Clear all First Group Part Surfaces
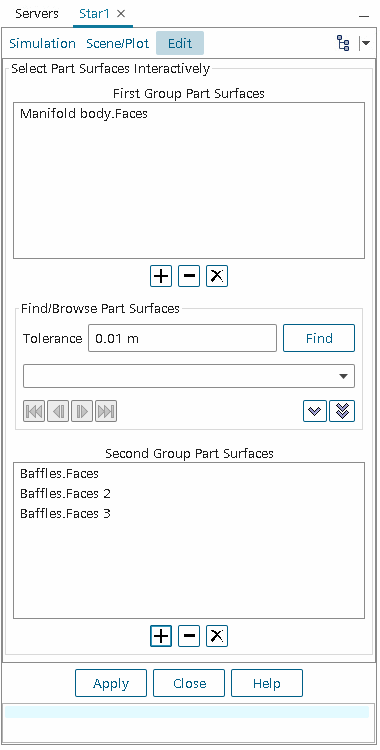This screenshot has height=750, width=380. (217, 276)
